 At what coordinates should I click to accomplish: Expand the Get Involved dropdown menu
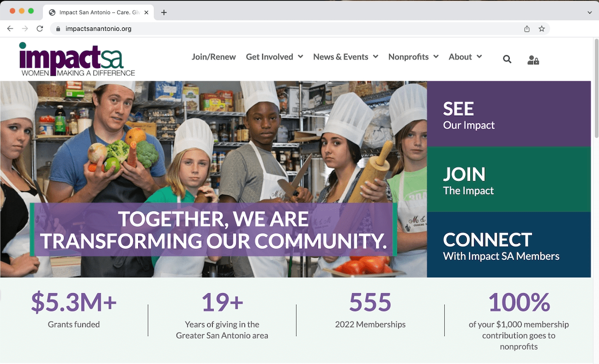[274, 57]
